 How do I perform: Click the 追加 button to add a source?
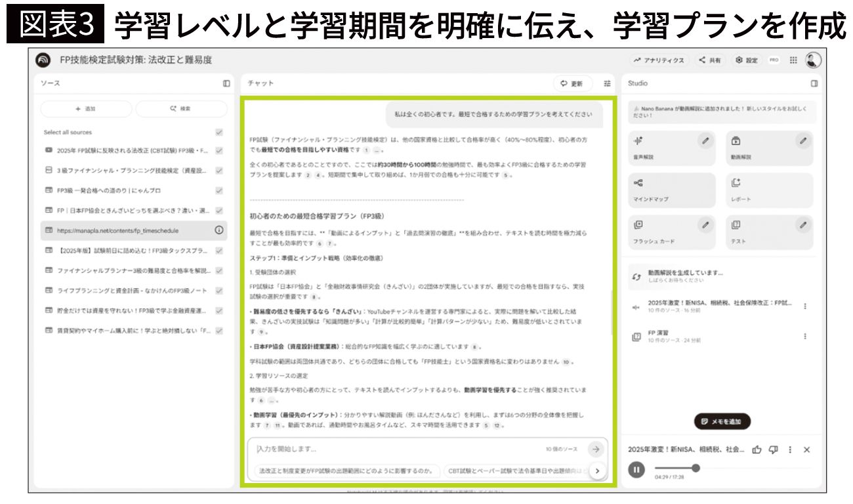[85, 109]
